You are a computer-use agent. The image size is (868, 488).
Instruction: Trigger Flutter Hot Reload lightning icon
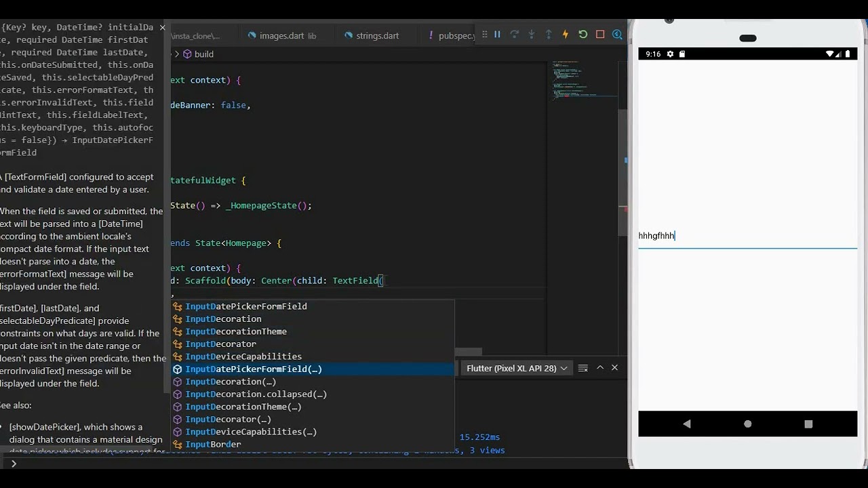click(x=566, y=35)
